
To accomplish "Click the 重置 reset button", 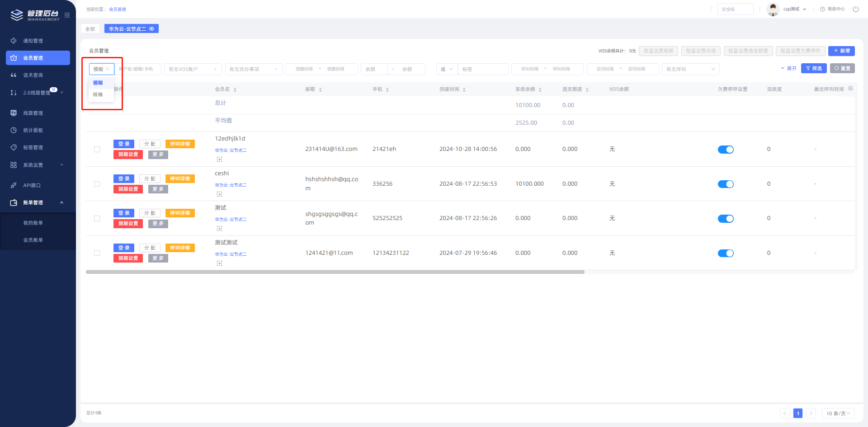I will [x=842, y=68].
